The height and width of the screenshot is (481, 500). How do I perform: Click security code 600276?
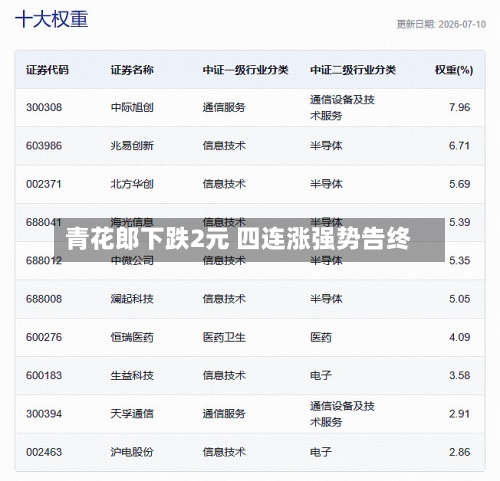pos(44,337)
